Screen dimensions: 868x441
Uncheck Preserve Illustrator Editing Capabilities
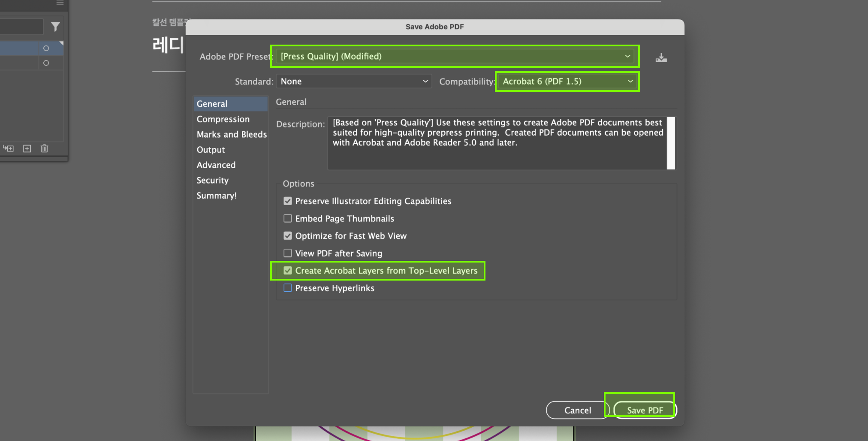[x=288, y=201]
